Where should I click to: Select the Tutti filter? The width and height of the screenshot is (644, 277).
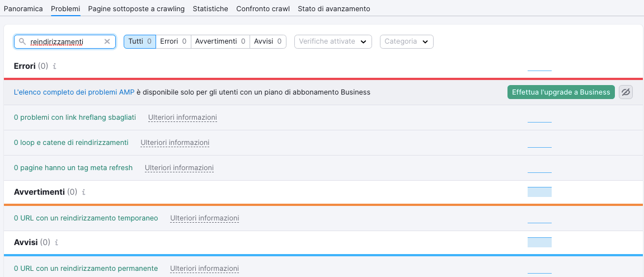140,41
